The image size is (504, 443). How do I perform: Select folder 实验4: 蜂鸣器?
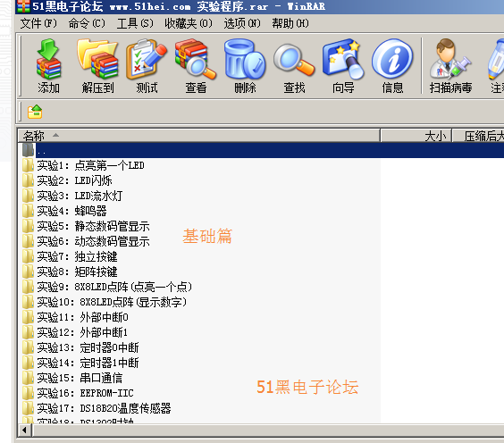64,211
